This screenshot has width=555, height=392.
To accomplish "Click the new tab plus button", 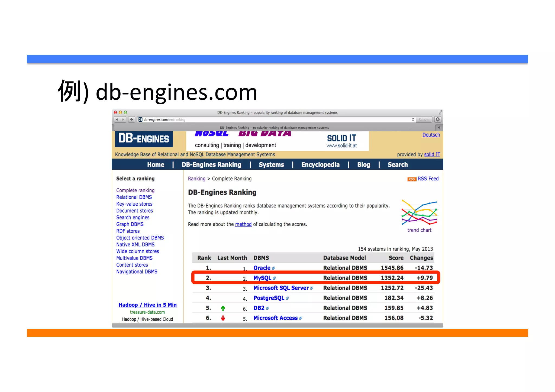I will 439,128.
